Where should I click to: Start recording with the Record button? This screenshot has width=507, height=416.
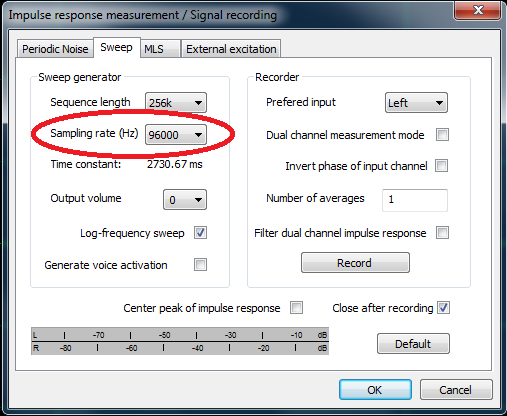point(355,263)
